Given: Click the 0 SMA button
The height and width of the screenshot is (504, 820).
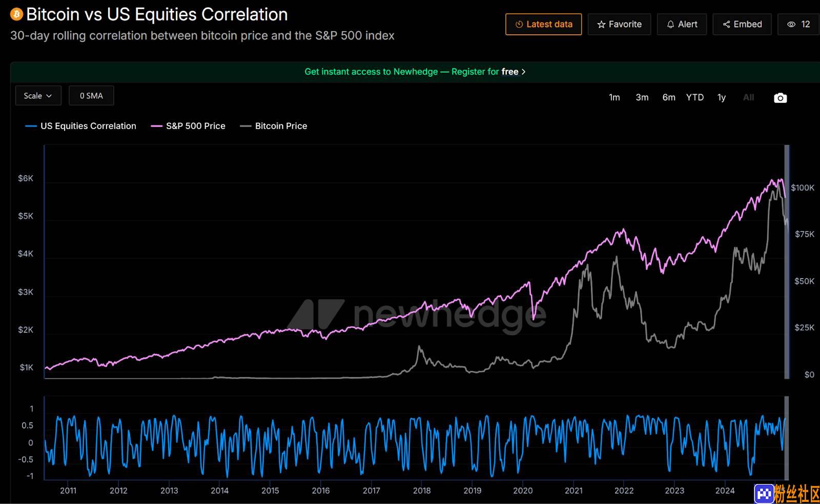Looking at the screenshot, I should (x=91, y=96).
